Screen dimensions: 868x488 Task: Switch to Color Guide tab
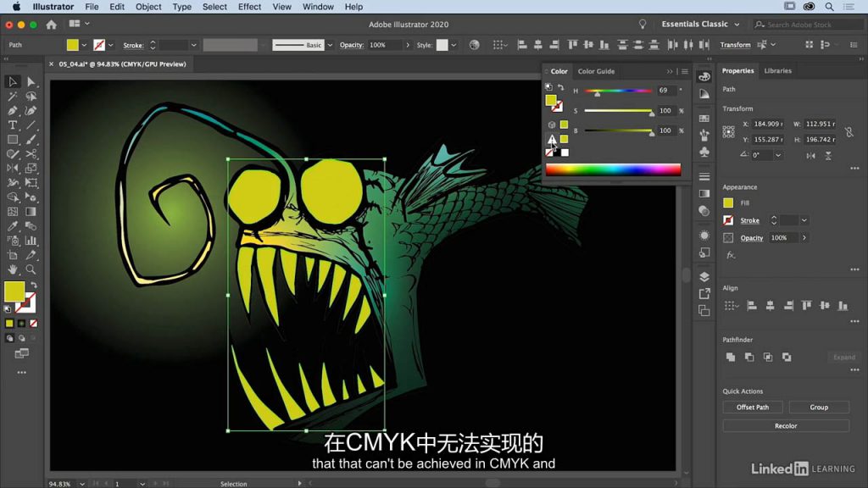pyautogui.click(x=596, y=71)
